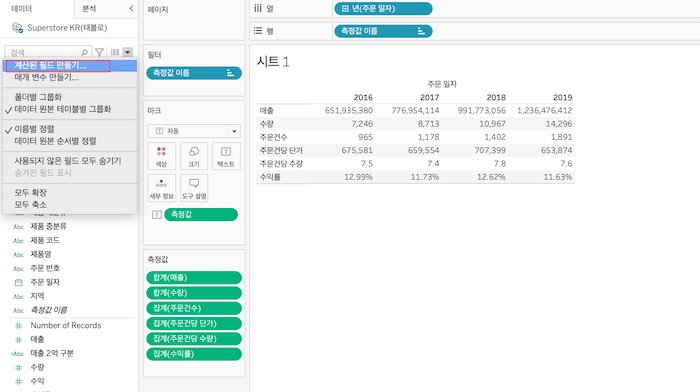Select the 제품명 field
700x392 pixels.
(41, 254)
